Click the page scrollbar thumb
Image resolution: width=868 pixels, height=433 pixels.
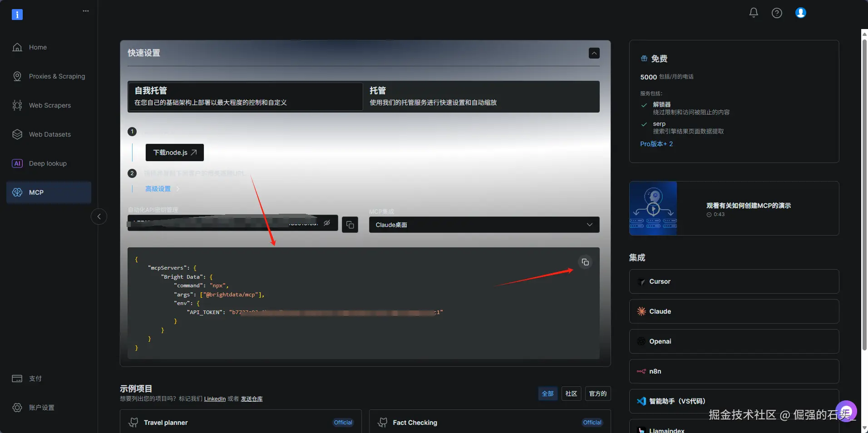click(864, 195)
